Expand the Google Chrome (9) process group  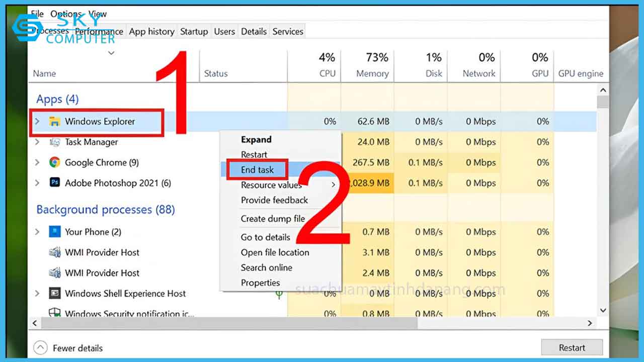37,162
